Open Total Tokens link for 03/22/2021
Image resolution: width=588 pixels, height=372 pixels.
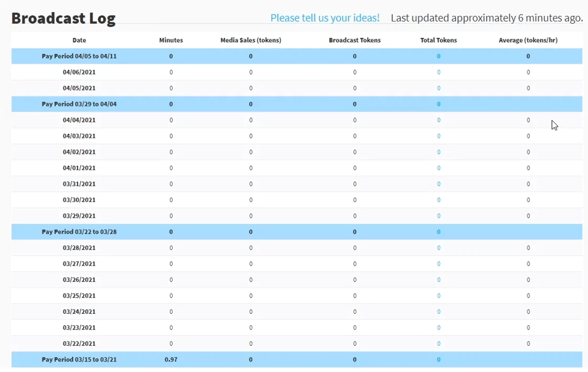tap(439, 344)
